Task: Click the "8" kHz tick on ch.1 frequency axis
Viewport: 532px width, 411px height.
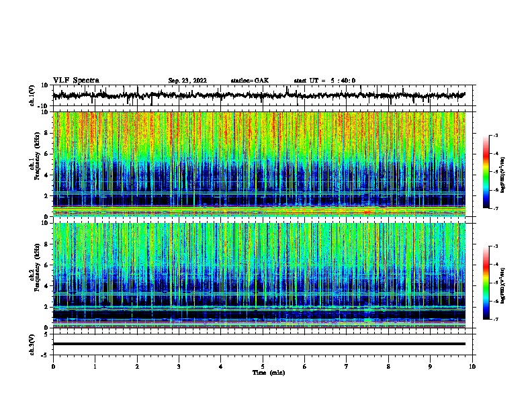Action: pyautogui.click(x=46, y=133)
